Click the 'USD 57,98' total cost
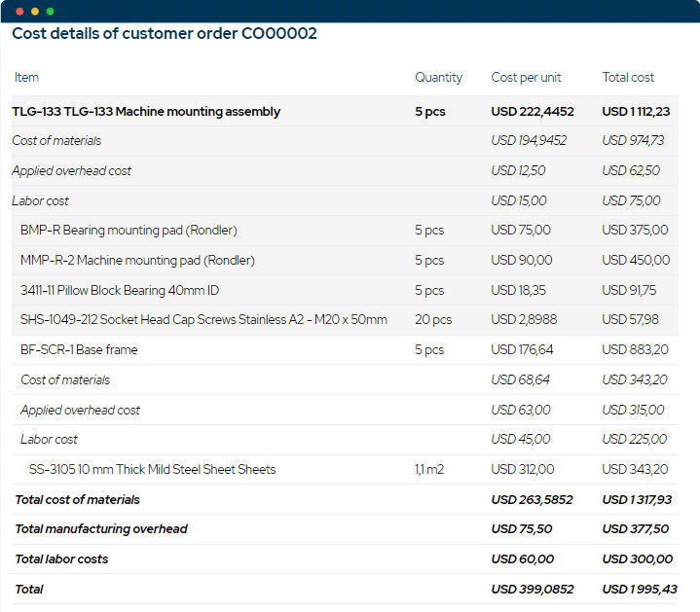Image resolution: width=700 pixels, height=612 pixels. [630, 320]
